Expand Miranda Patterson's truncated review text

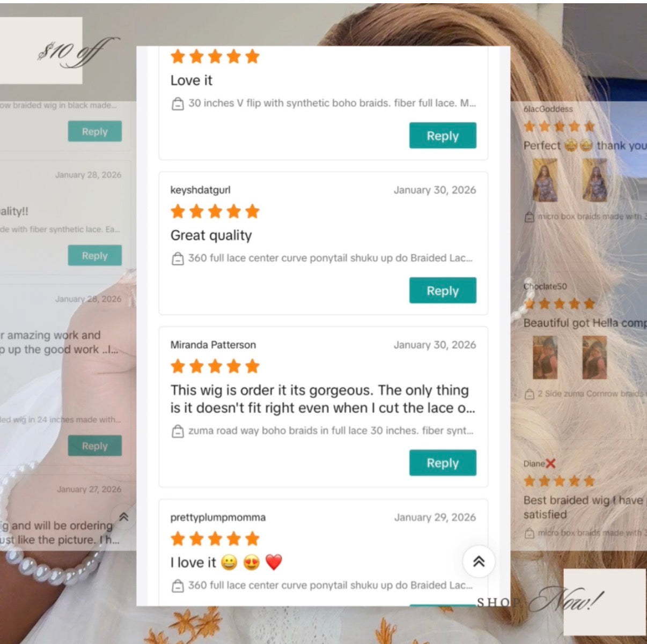[x=322, y=399]
